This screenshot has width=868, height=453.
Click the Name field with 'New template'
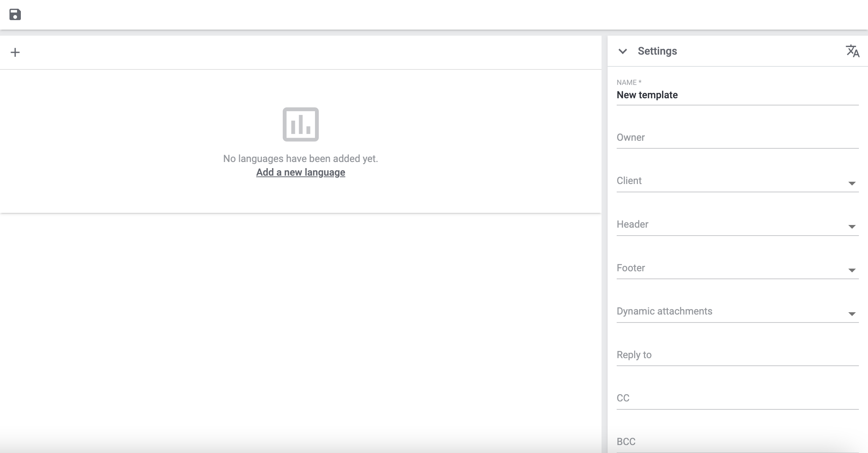pyautogui.click(x=737, y=95)
